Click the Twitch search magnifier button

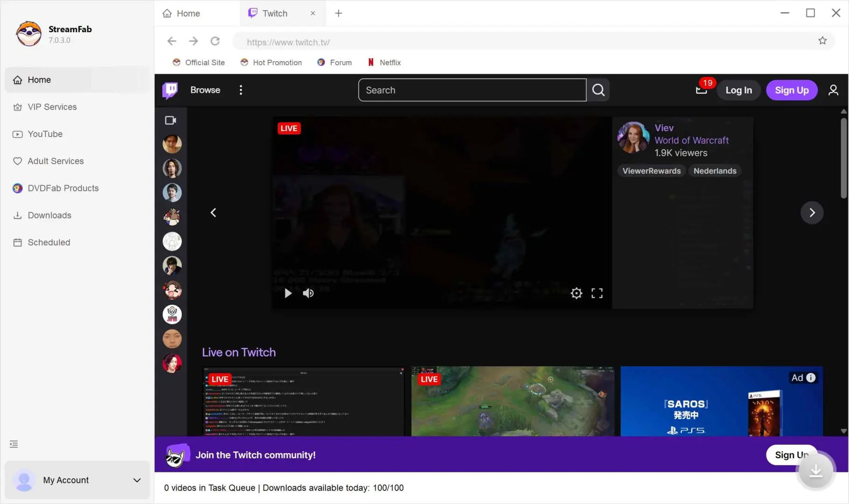(598, 90)
